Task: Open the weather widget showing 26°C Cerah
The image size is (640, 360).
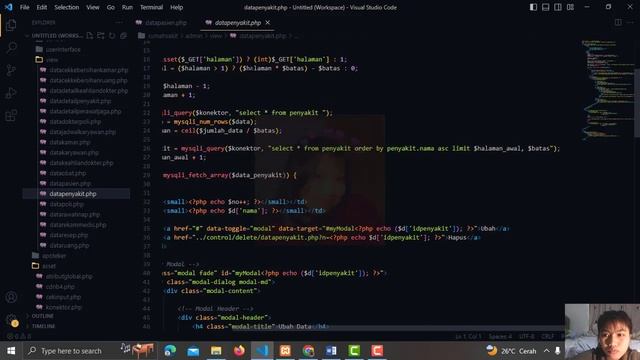Action: click(511, 351)
